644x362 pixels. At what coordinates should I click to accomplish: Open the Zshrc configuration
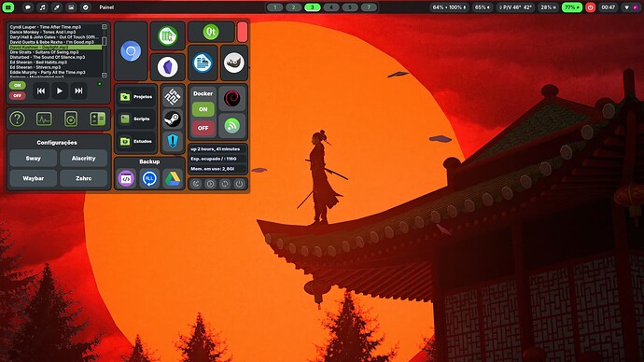pyautogui.click(x=83, y=178)
